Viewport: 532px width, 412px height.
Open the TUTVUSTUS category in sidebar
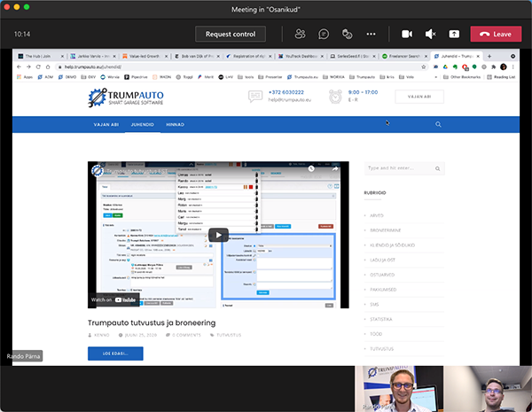coord(381,348)
